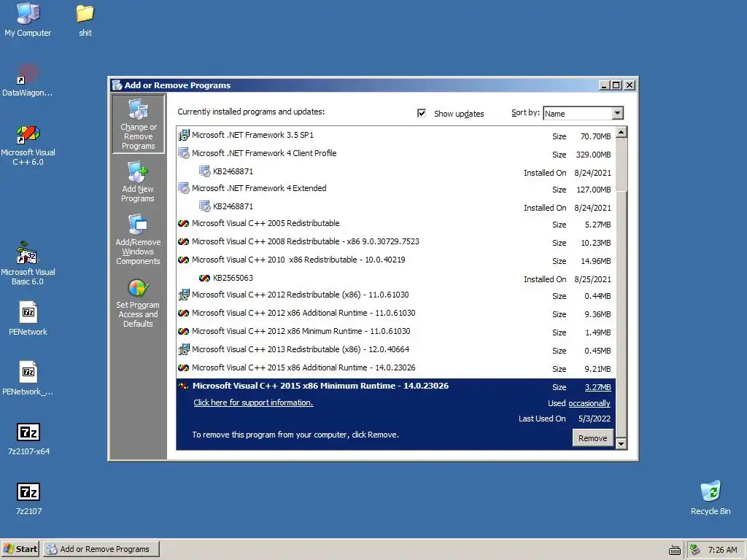Select the DataWagon shortcut icon
The height and width of the screenshot is (560, 747).
tap(28, 74)
